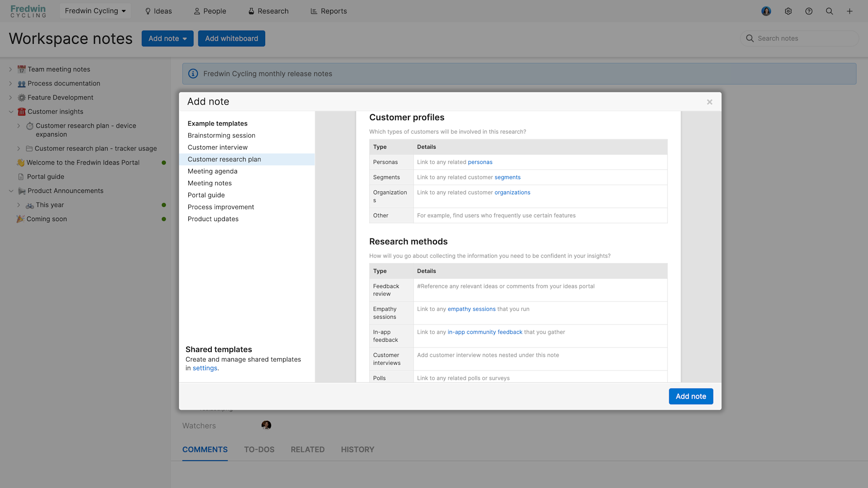The image size is (868, 488).
Task: Click the plus create icon
Action: (850, 11)
